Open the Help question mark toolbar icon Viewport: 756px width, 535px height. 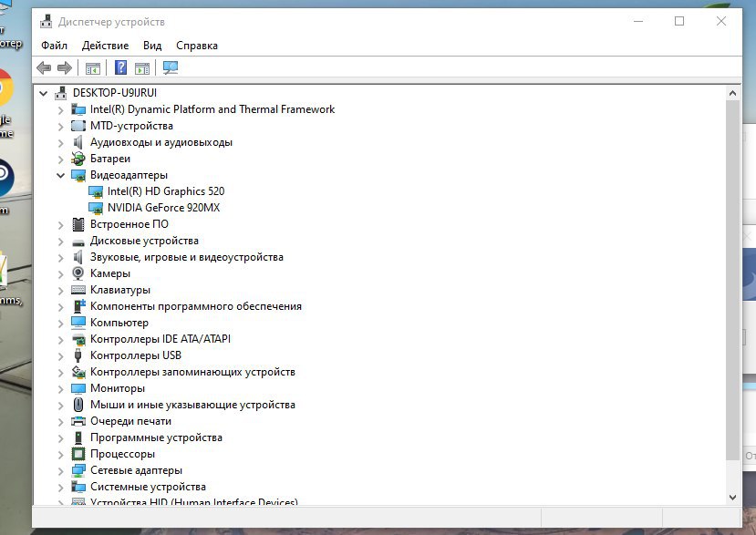[x=120, y=67]
